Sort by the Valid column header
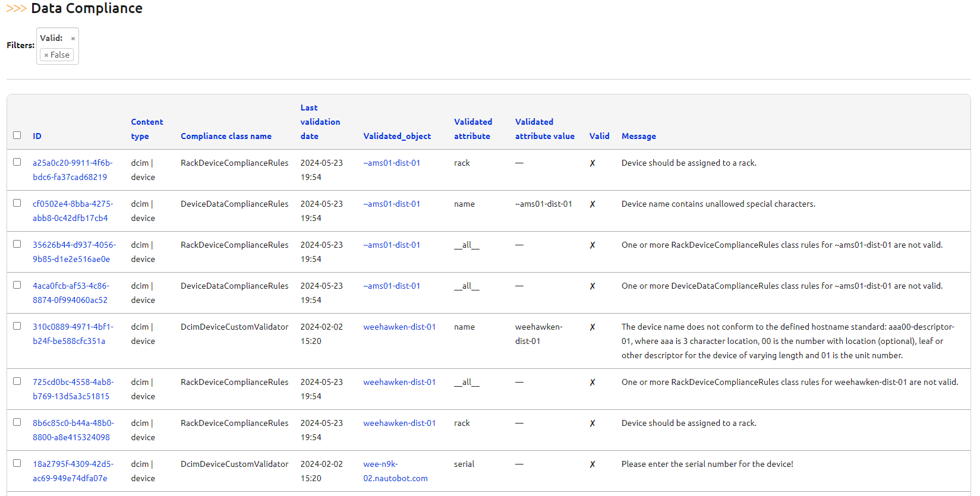 point(599,136)
